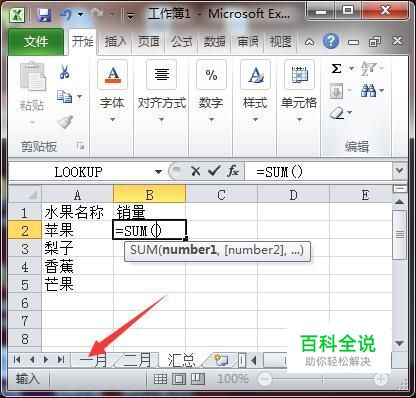Open Customize Quick Access Toolbar dropdown
416x398 pixels.
click(130, 15)
